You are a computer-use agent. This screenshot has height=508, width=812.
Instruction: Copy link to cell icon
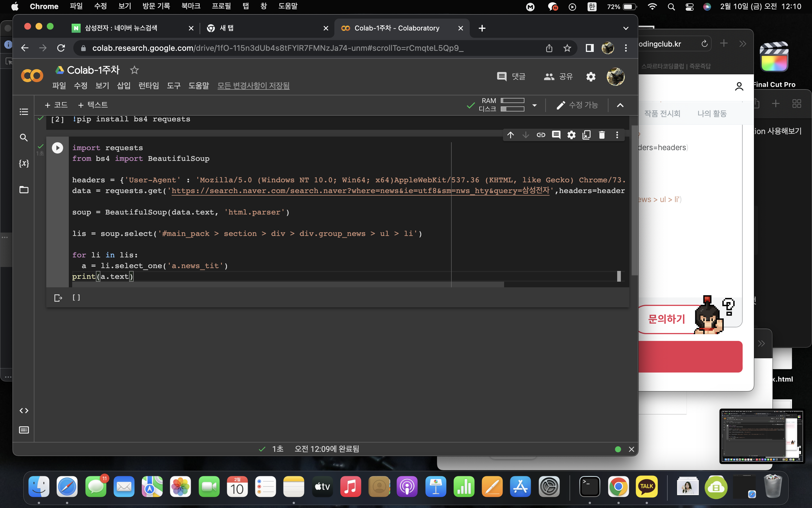pos(541,135)
